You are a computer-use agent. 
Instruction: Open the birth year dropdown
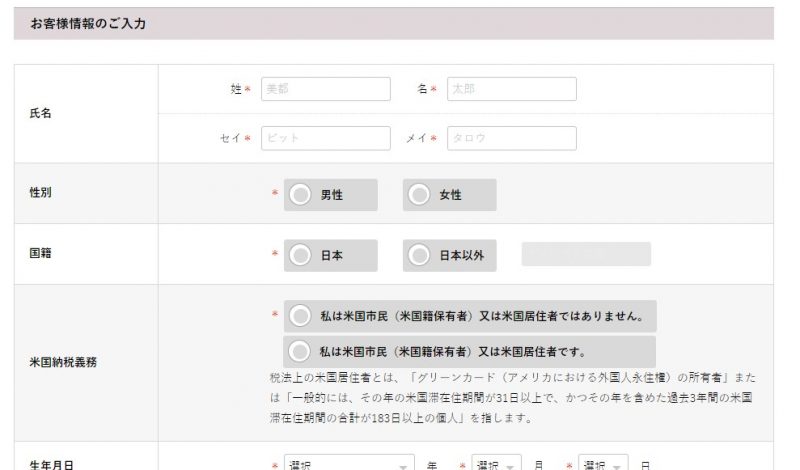pyautogui.click(x=349, y=465)
